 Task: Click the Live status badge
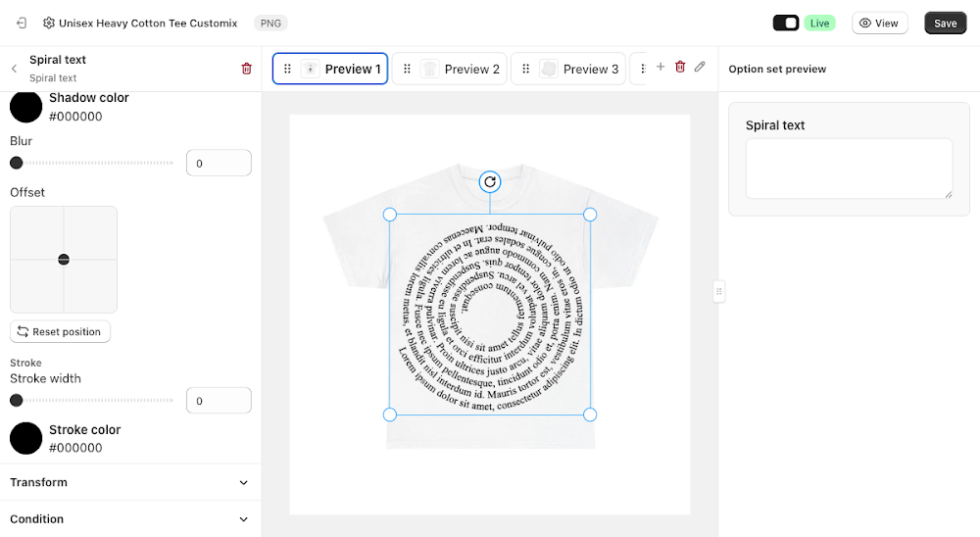[x=819, y=24]
